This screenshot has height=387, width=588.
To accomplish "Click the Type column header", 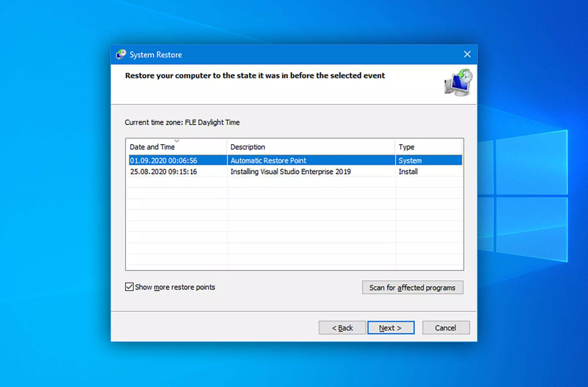I will (429, 147).
